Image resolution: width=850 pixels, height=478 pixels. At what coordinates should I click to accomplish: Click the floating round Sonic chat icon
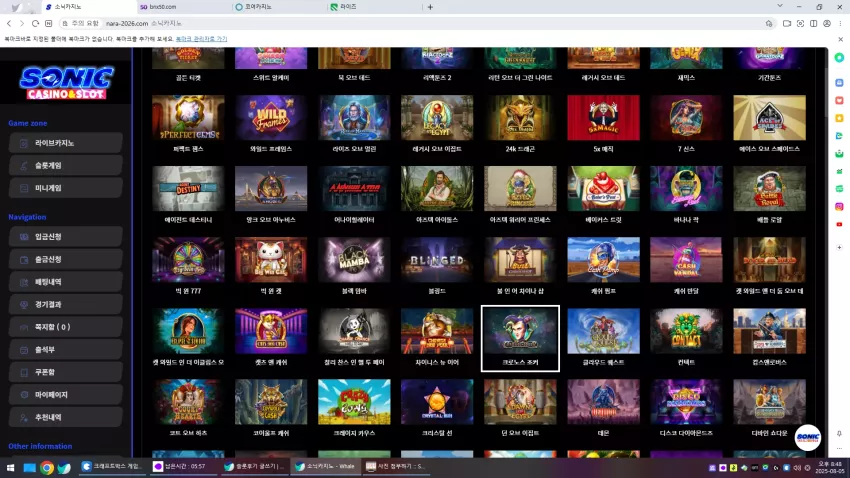coord(808,437)
